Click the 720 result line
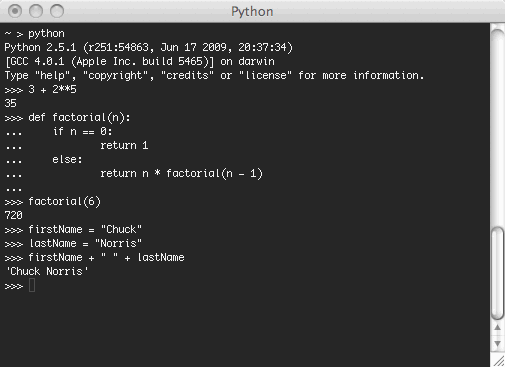This screenshot has height=367, width=505. click(14, 215)
